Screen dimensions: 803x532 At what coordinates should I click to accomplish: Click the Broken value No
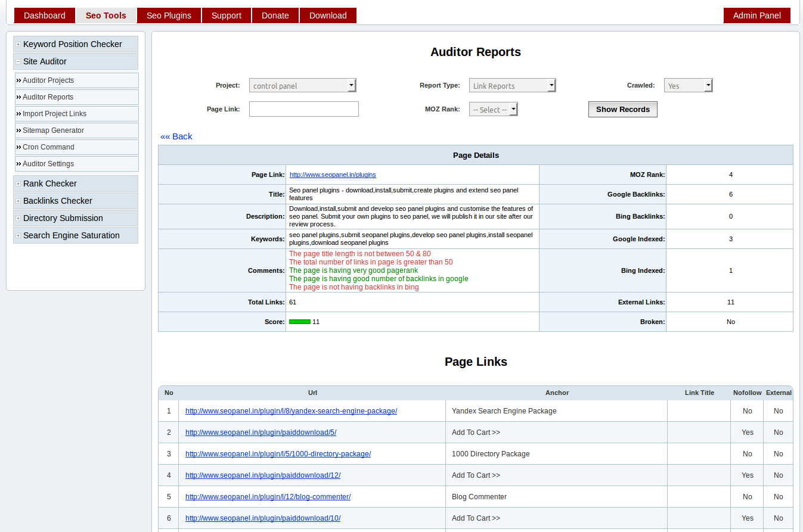731,322
